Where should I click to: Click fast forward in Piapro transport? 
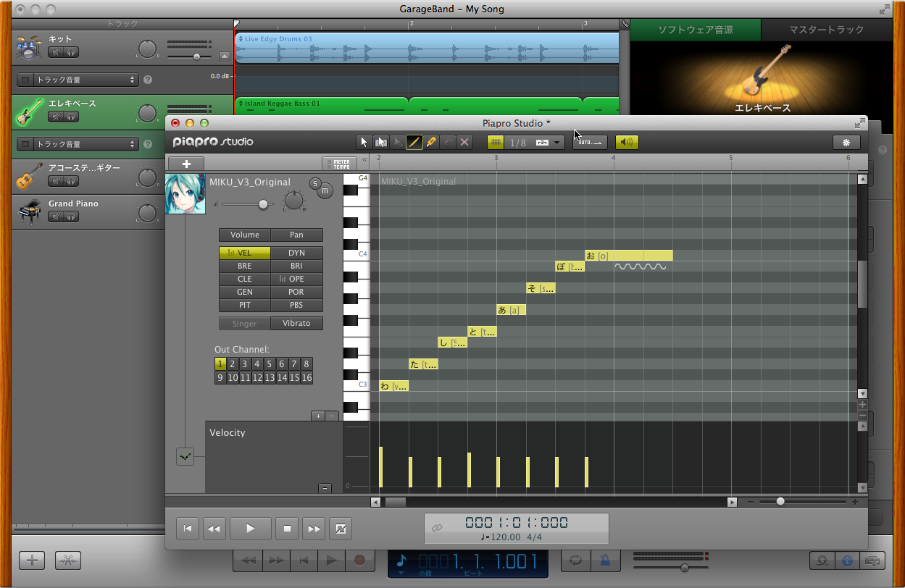pyautogui.click(x=313, y=529)
